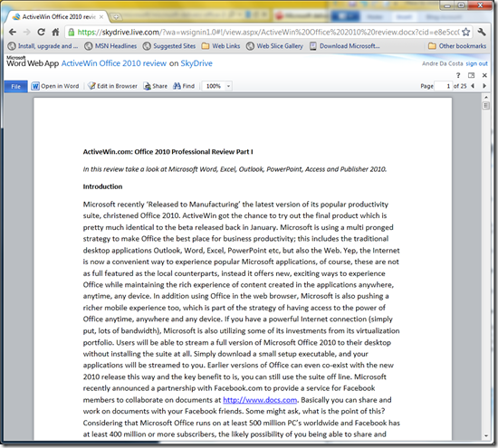Reload the page with the refresh icon

(41, 32)
